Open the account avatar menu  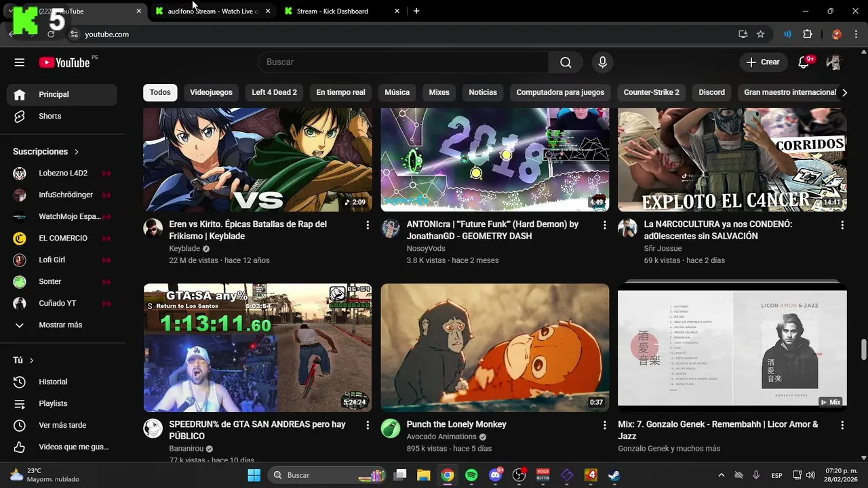point(834,62)
